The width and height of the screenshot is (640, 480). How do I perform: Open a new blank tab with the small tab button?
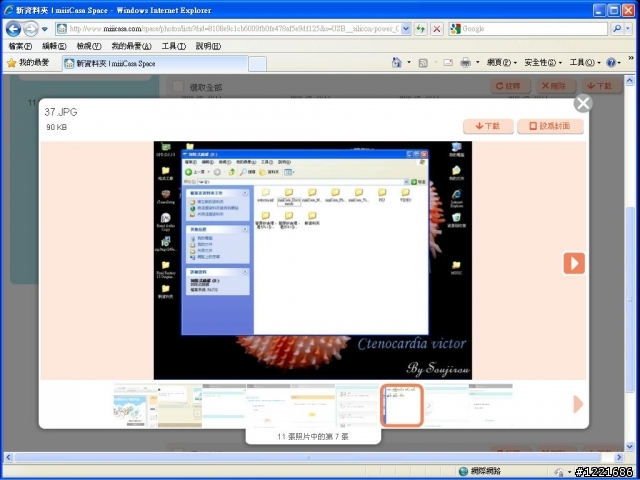point(257,64)
